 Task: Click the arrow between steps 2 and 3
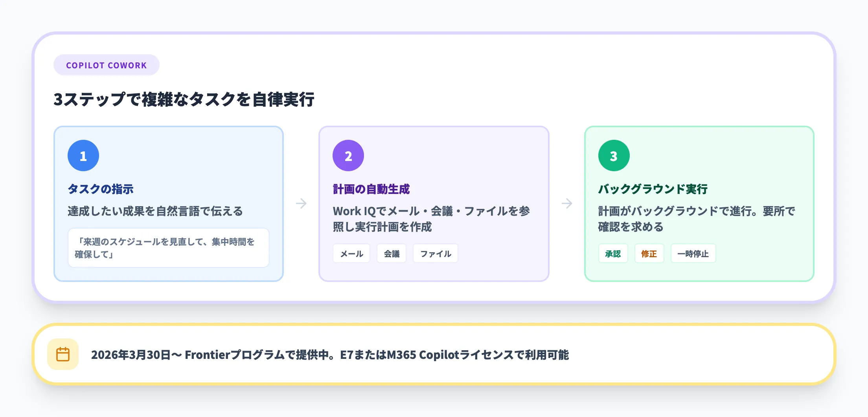(566, 203)
